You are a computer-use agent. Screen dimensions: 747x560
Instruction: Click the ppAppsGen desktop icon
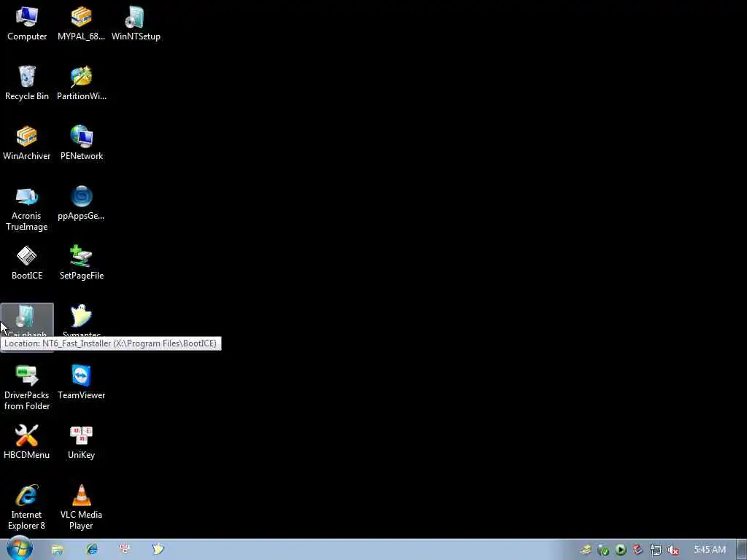point(81,203)
